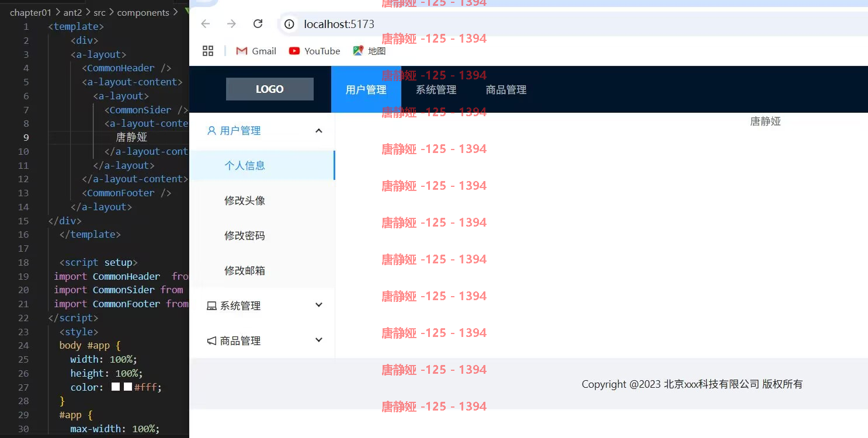Click 'import CommonFooter' on line 21
The width and height of the screenshot is (868, 438).
(x=107, y=304)
